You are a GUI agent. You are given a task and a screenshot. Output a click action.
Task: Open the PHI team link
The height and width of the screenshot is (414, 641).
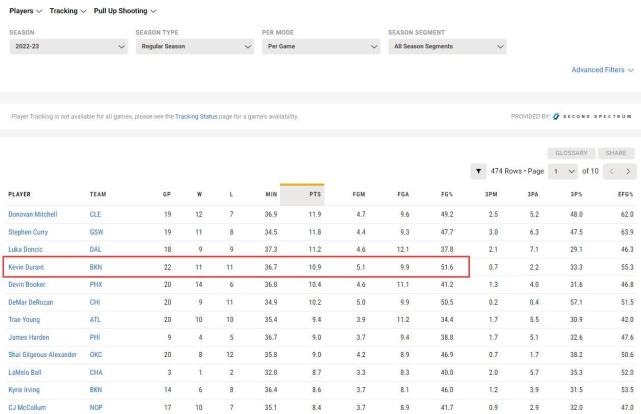(95, 338)
